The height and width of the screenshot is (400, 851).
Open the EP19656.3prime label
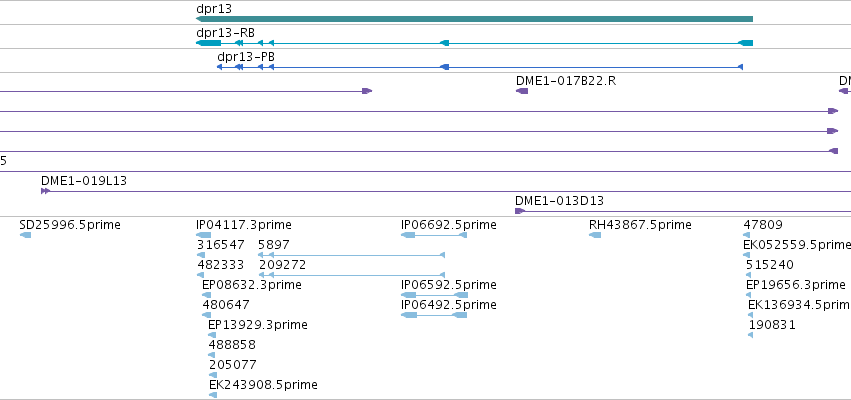tap(796, 285)
